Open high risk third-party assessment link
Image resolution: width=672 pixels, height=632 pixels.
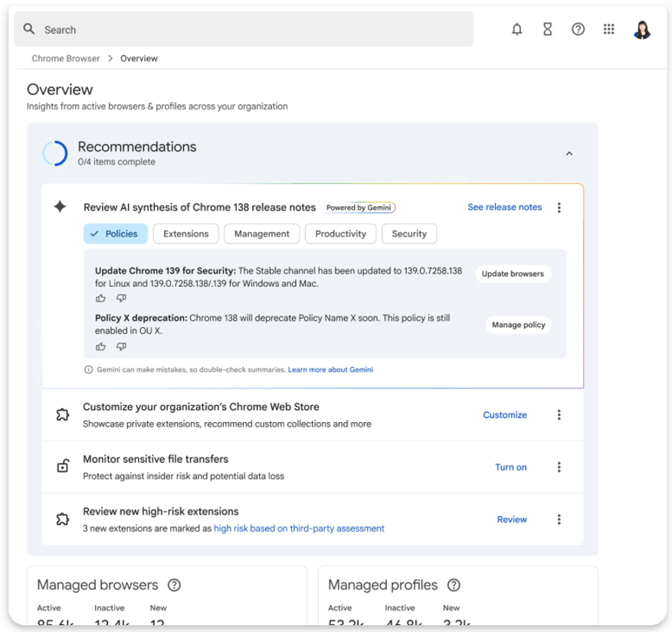(299, 529)
